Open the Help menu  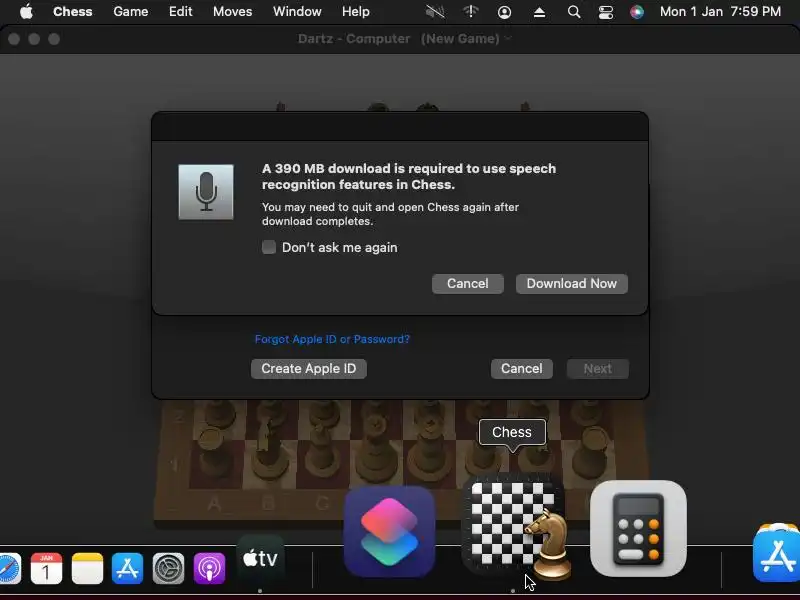pyautogui.click(x=356, y=11)
